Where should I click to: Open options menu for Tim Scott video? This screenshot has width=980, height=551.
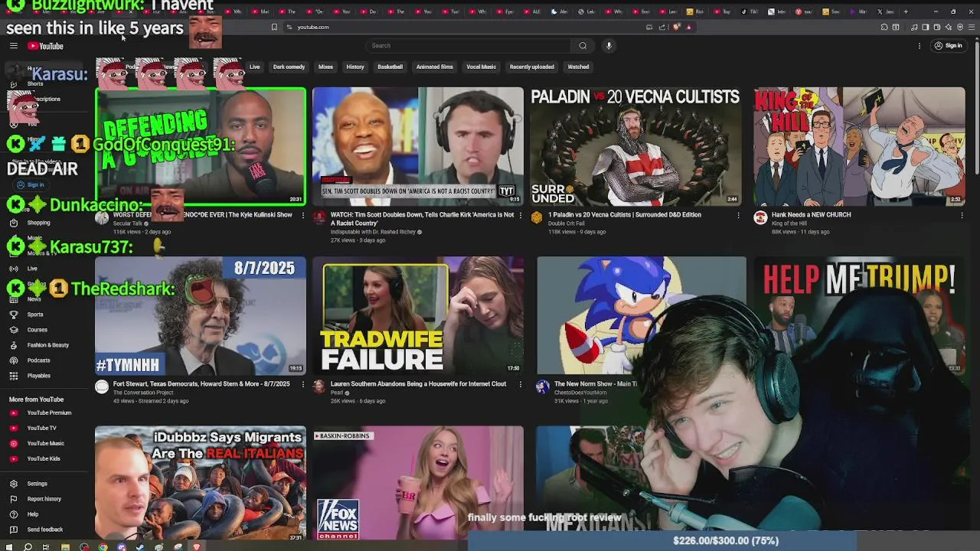pos(521,215)
